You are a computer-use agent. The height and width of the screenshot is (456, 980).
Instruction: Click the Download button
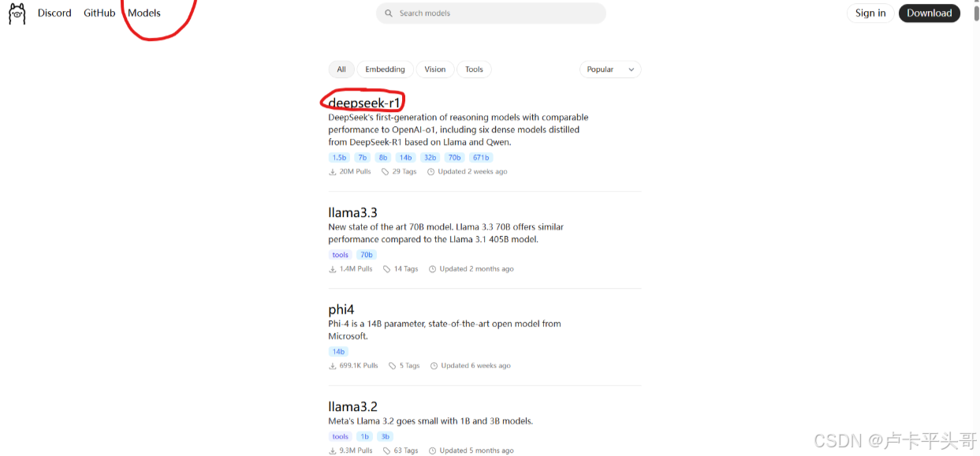coord(930,13)
